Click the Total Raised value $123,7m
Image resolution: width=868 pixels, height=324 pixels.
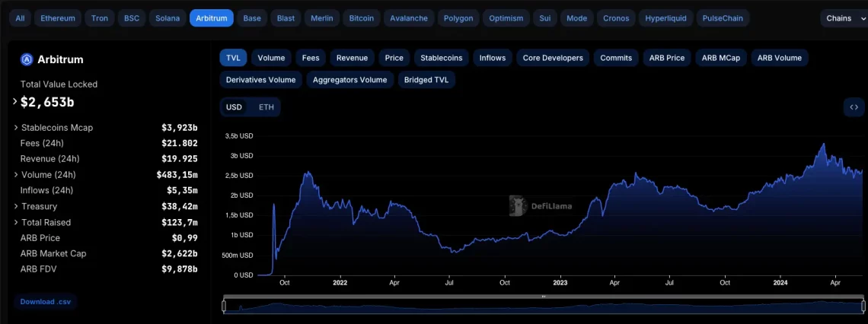180,222
